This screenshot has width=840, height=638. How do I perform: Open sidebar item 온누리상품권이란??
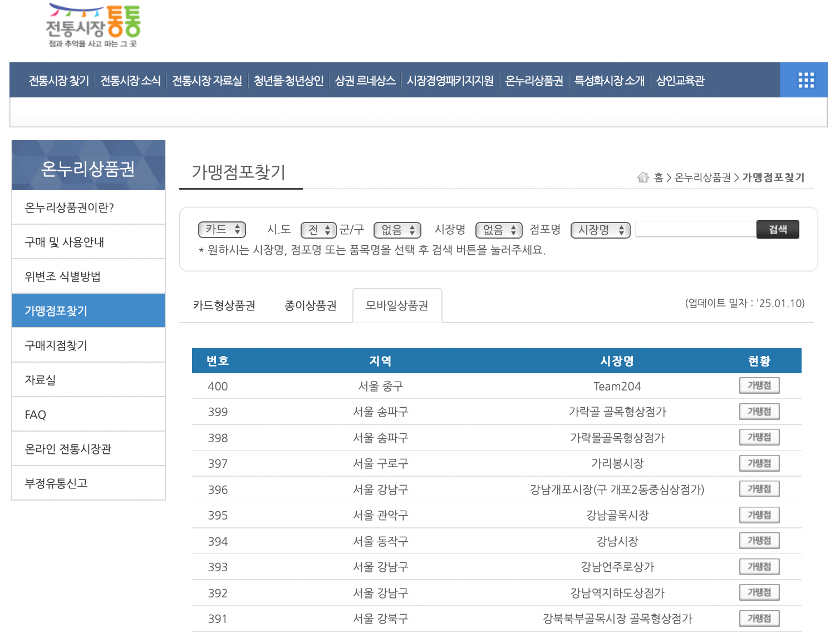click(89, 207)
